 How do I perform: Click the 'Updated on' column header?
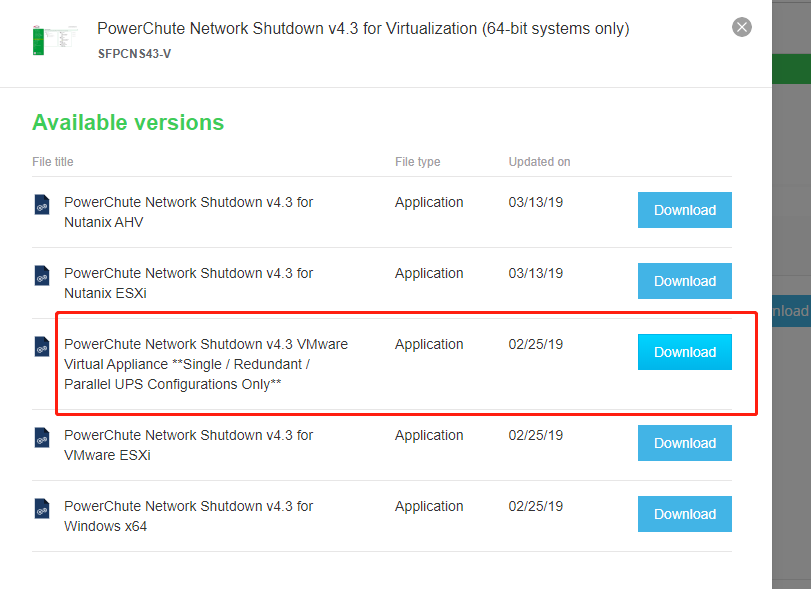pyautogui.click(x=539, y=162)
